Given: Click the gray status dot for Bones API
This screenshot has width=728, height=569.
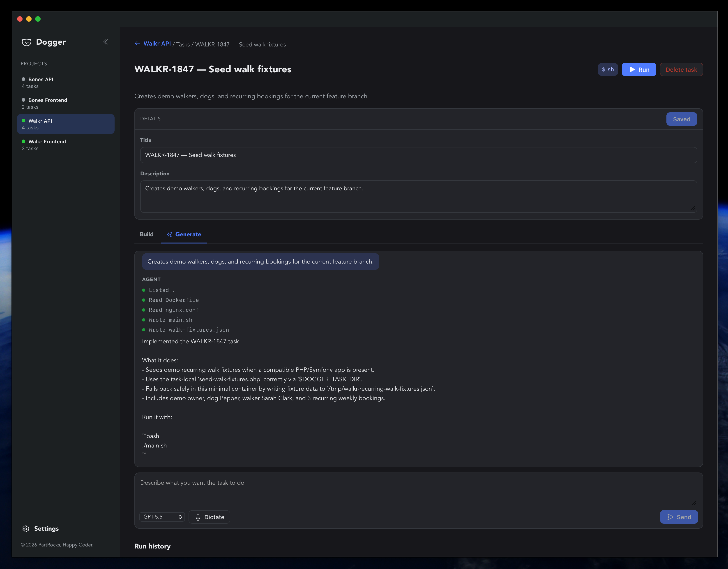Looking at the screenshot, I should (23, 79).
